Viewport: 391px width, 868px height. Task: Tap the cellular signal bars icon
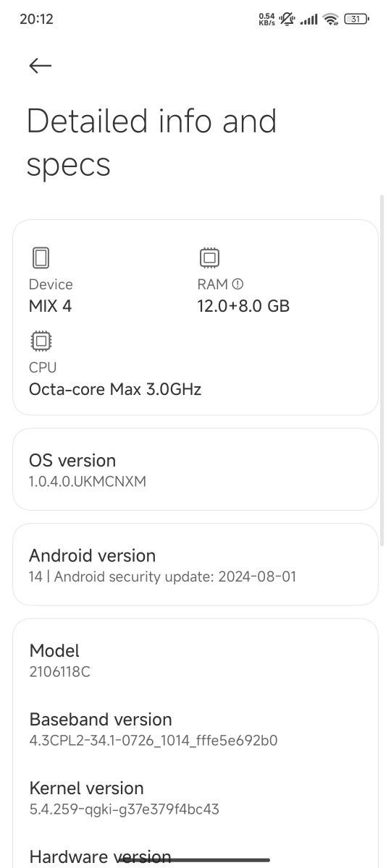309,20
